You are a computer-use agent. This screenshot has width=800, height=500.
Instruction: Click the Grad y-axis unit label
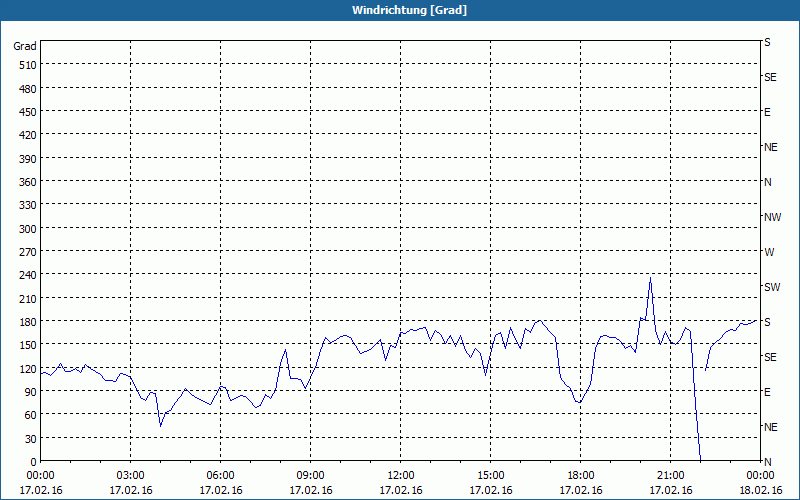coord(25,46)
